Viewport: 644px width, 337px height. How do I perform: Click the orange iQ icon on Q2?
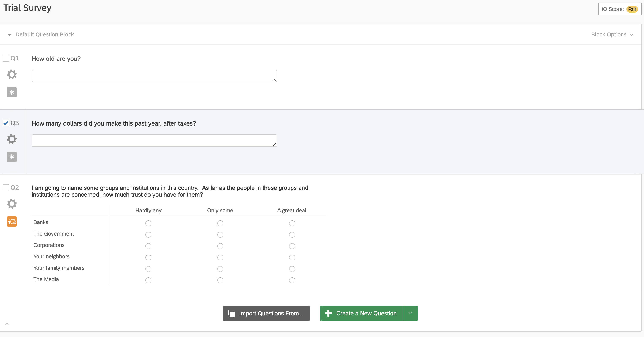point(12,222)
